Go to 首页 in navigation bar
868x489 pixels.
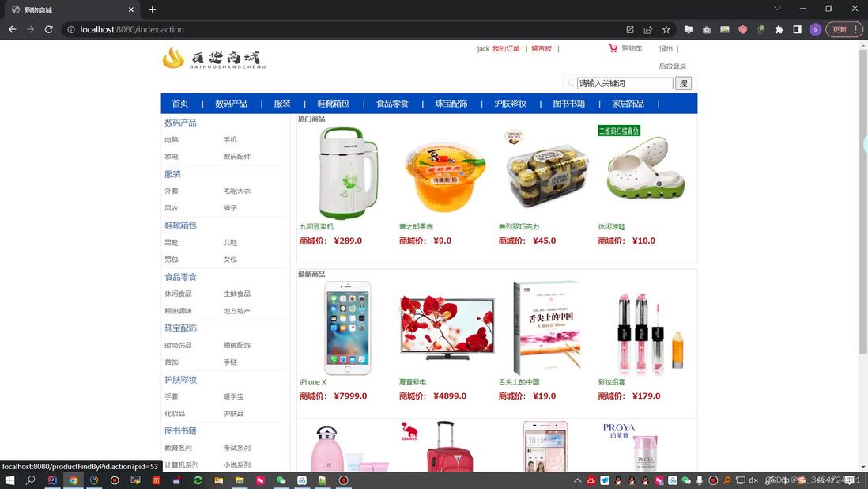point(180,104)
